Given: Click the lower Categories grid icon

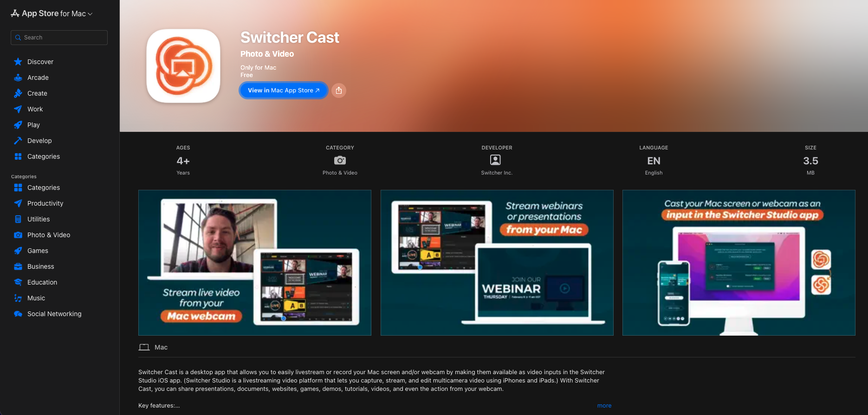Looking at the screenshot, I should tap(18, 188).
